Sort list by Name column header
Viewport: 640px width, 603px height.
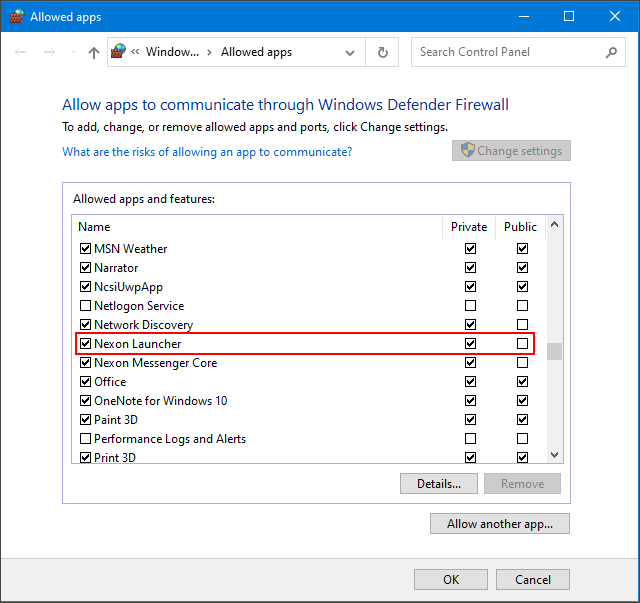point(257,227)
